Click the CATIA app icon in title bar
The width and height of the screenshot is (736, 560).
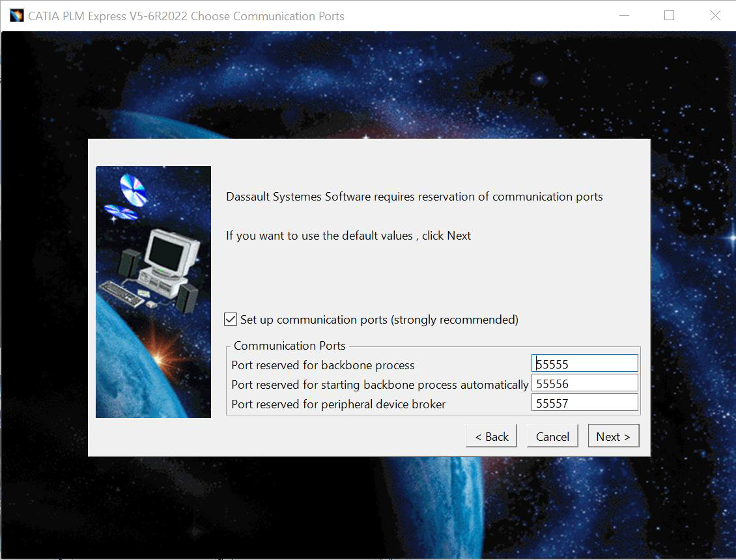tap(16, 16)
